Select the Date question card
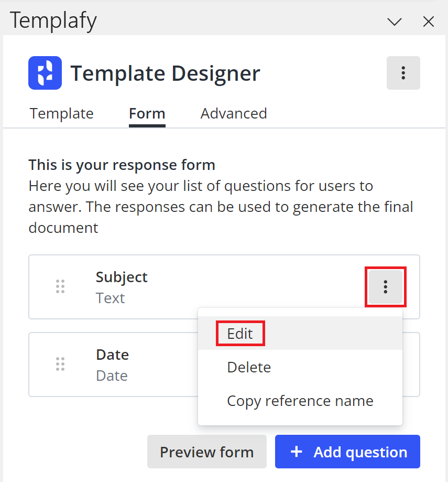448x482 pixels. pyautogui.click(x=224, y=365)
